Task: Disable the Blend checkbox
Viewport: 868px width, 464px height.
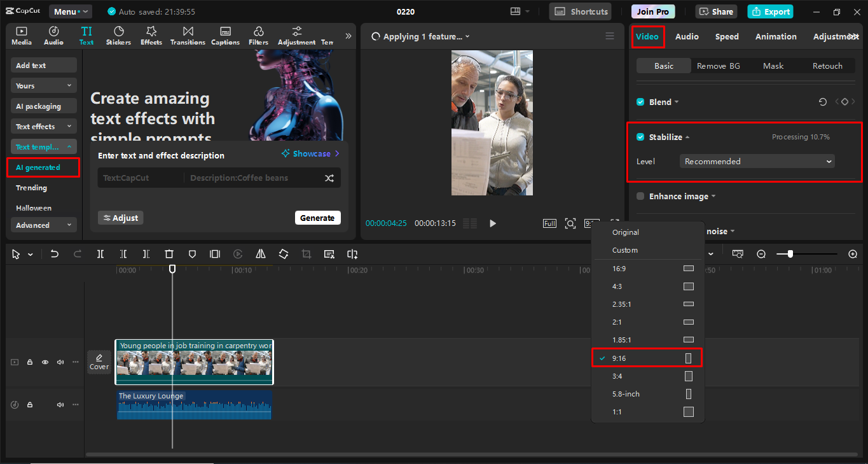Action: [x=640, y=102]
